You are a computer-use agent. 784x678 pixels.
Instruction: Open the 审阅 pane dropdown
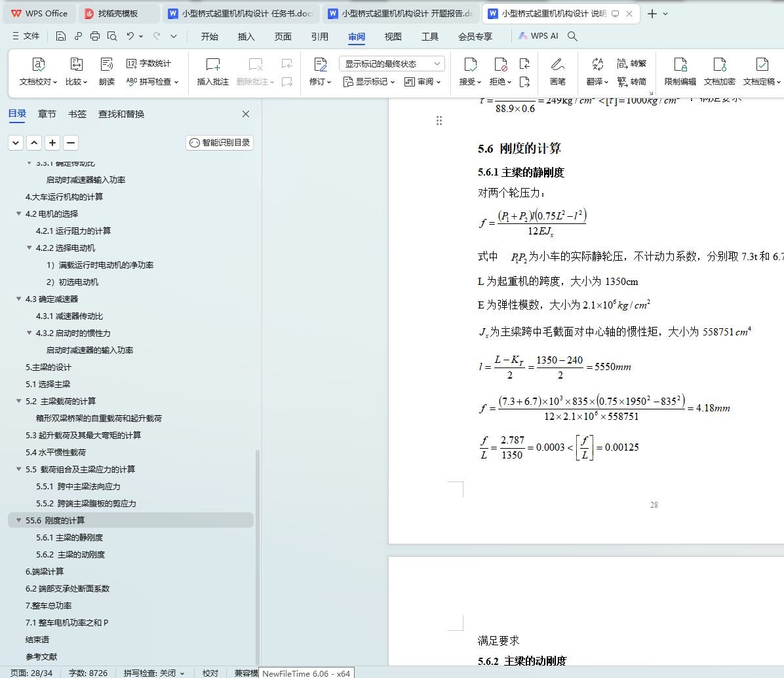coord(423,81)
